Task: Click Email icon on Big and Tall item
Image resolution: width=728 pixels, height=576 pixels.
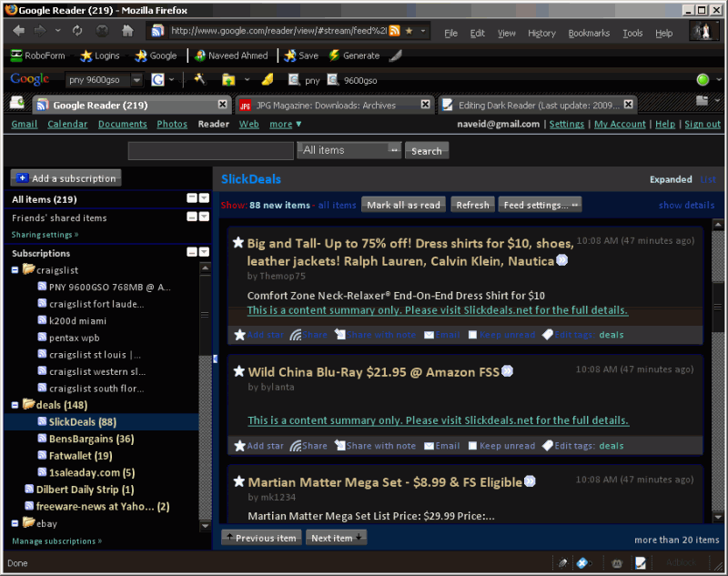Action: (x=430, y=335)
